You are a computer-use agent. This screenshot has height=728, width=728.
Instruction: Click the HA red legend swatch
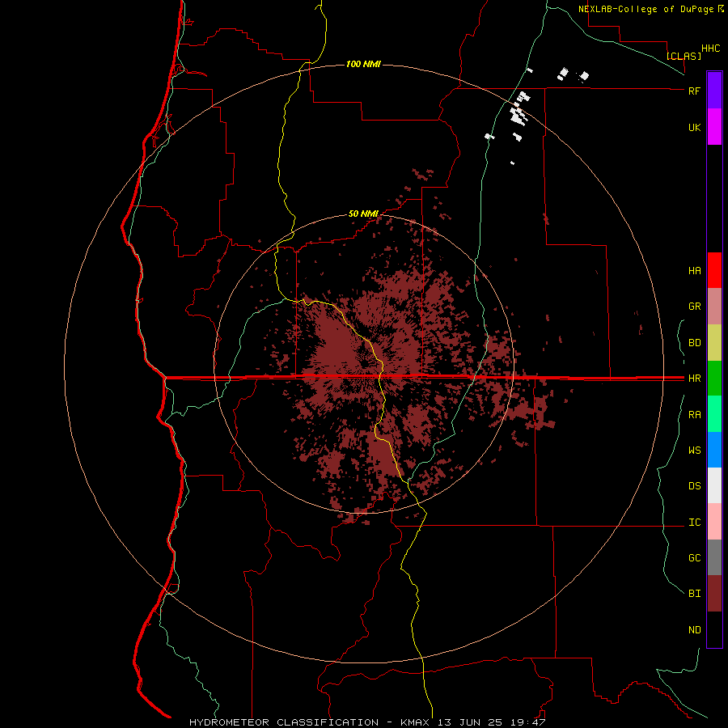(714, 270)
